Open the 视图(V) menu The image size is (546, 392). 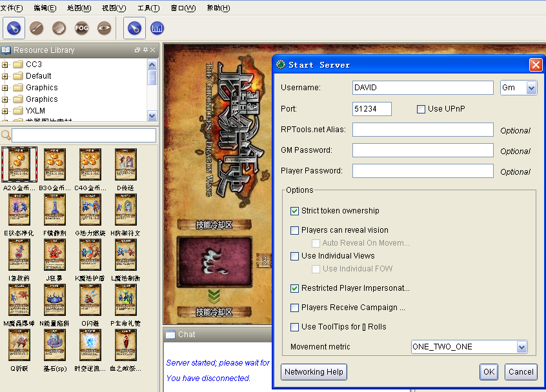pyautogui.click(x=114, y=8)
